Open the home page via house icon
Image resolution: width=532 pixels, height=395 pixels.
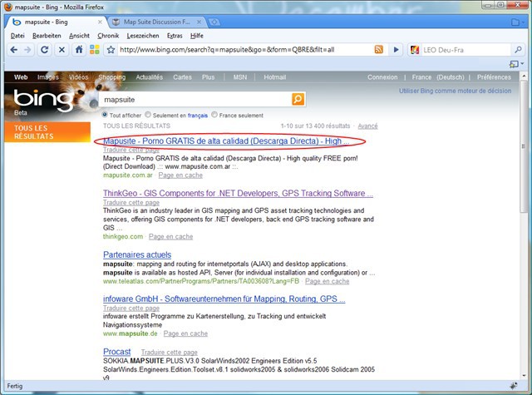tap(79, 50)
